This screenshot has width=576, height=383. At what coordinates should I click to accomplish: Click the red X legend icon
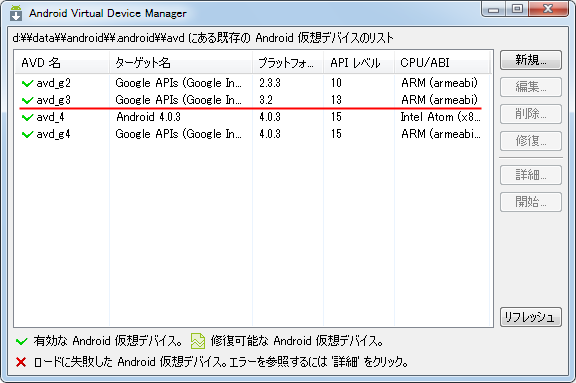pyautogui.click(x=21, y=362)
